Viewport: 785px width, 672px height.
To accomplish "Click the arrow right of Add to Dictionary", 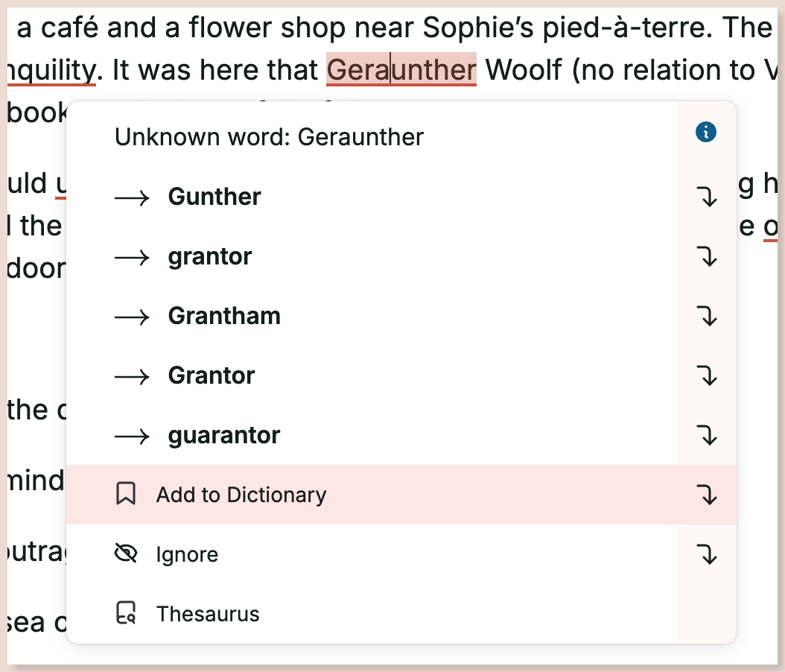I will click(706, 495).
